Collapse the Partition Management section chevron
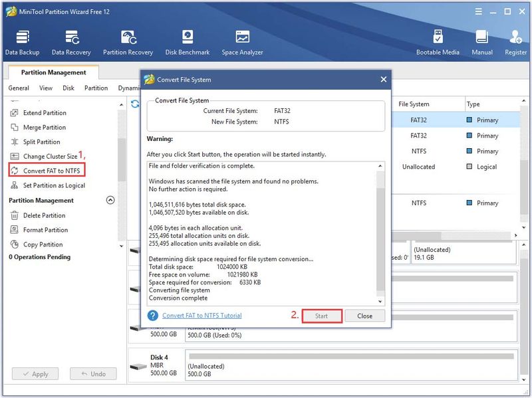 click(x=110, y=200)
